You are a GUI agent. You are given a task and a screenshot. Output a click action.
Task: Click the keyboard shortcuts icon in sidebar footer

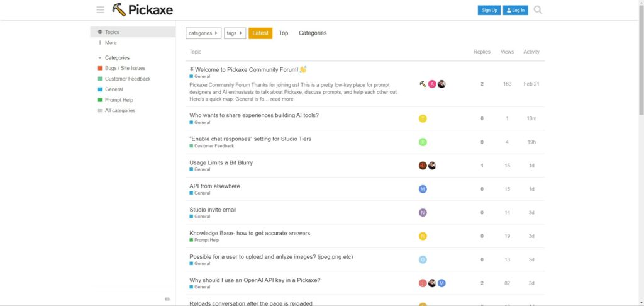(167, 299)
